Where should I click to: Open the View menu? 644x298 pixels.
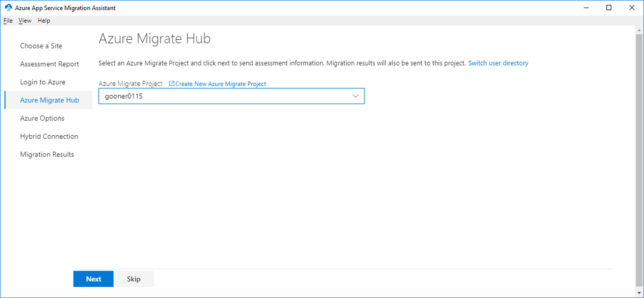(x=25, y=20)
